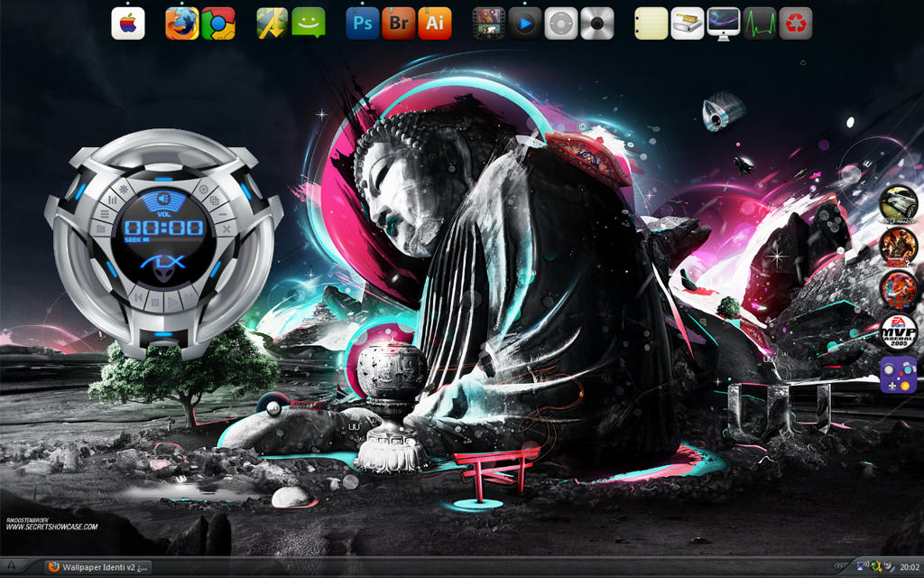The width and height of the screenshot is (924, 578).
Task: Open the film strip video icon
Action: 488,23
